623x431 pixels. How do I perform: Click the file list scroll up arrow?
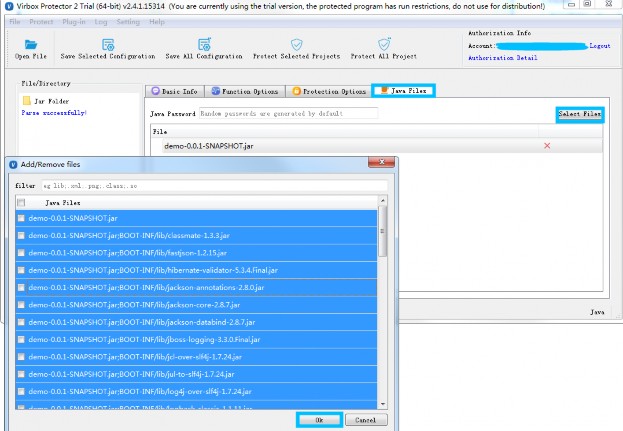coord(383,201)
